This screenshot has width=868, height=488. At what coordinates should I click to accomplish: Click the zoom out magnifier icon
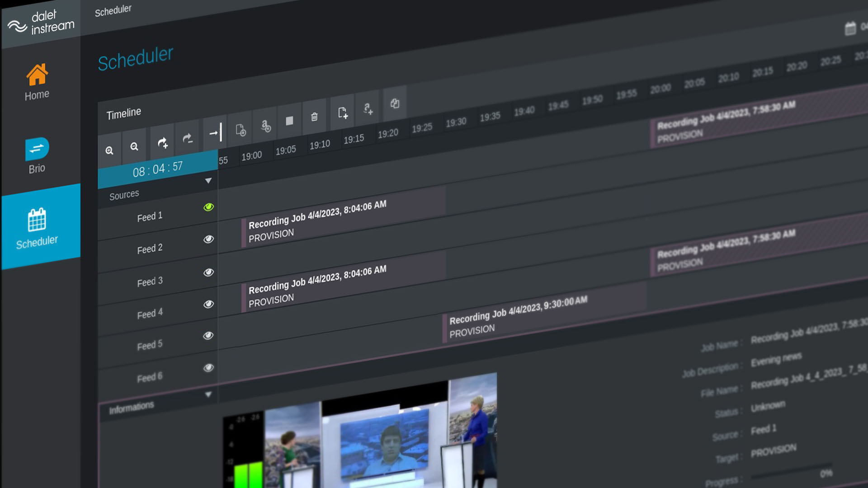[x=134, y=146]
